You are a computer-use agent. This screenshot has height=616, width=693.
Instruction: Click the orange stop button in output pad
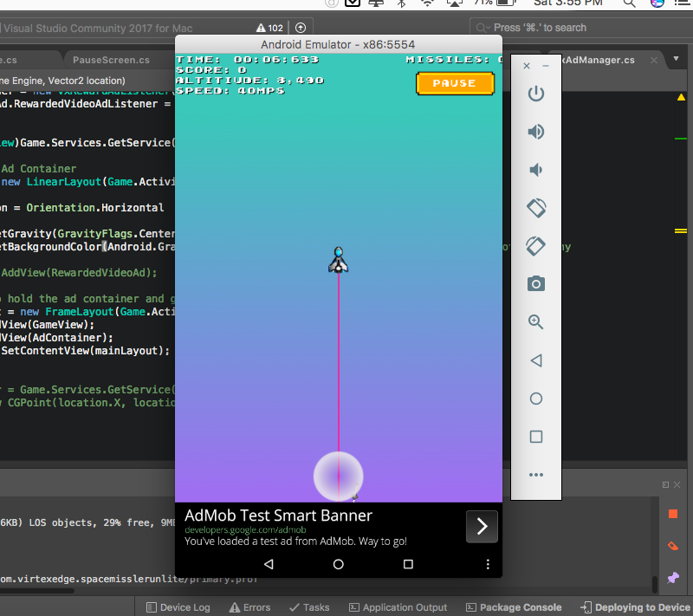coord(673,514)
